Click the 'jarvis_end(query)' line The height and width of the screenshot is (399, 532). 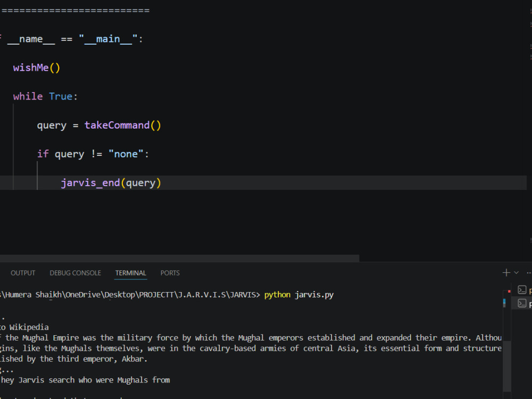tap(111, 183)
